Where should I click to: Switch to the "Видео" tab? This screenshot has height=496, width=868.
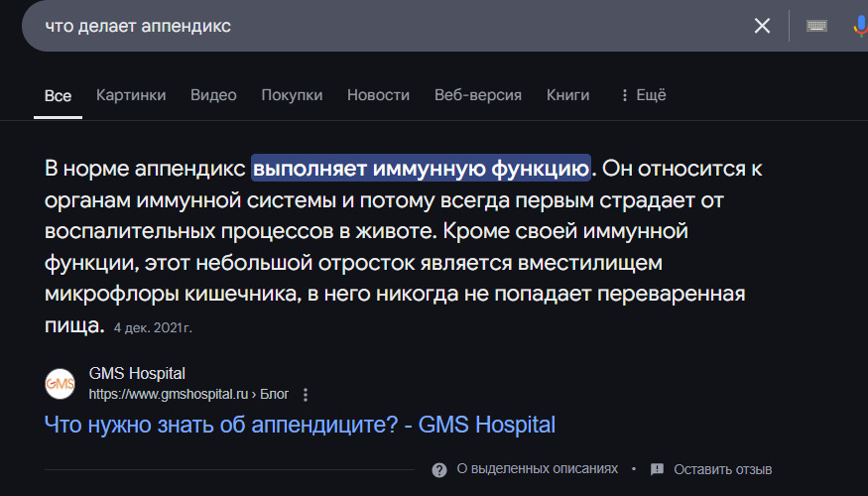[213, 95]
